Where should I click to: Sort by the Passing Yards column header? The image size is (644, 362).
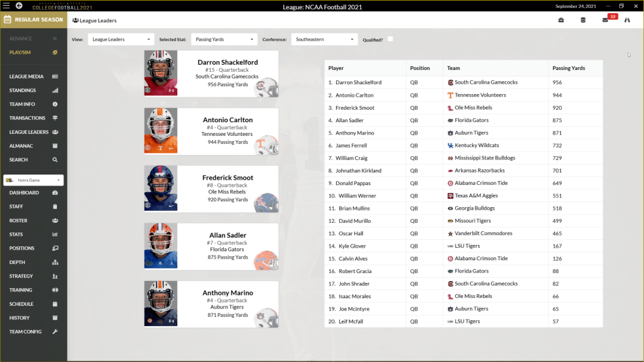click(x=568, y=68)
